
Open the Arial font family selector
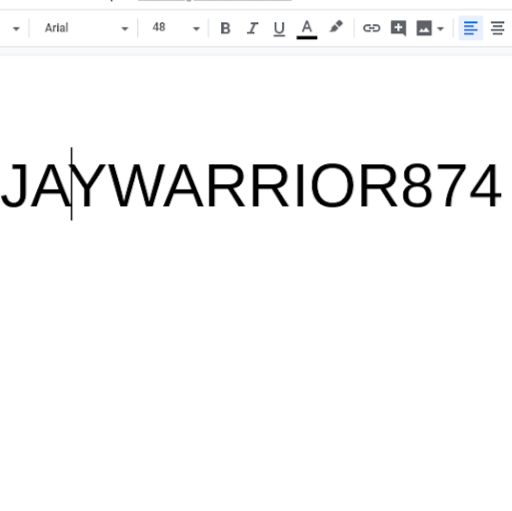[86, 28]
